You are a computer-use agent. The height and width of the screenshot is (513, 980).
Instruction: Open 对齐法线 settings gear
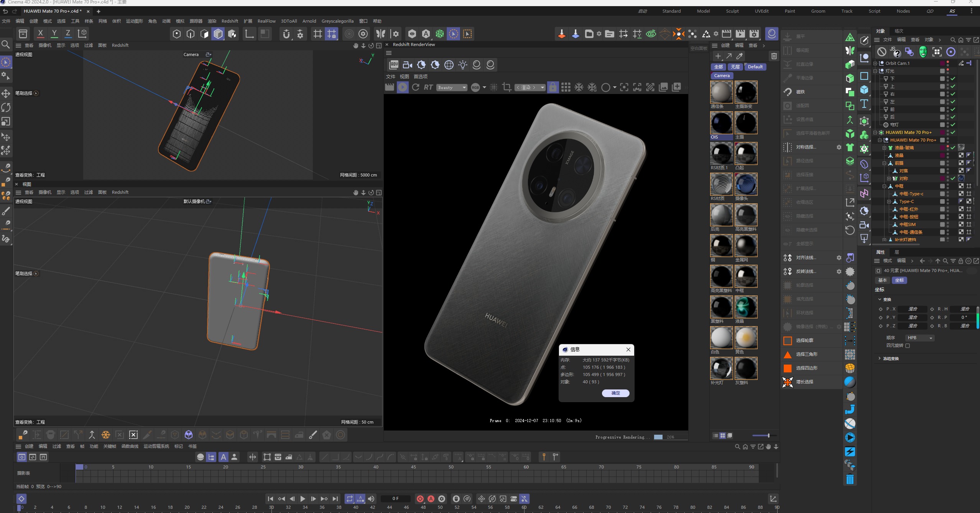point(839,258)
